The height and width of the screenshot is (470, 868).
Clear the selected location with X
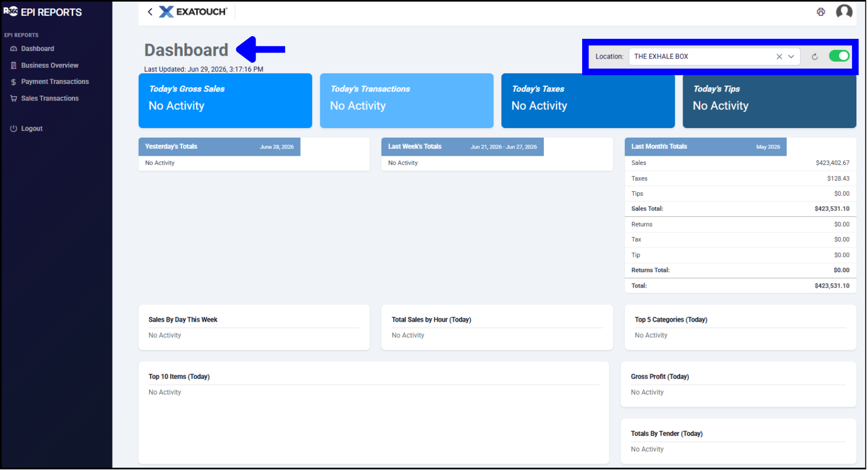pyautogui.click(x=780, y=56)
